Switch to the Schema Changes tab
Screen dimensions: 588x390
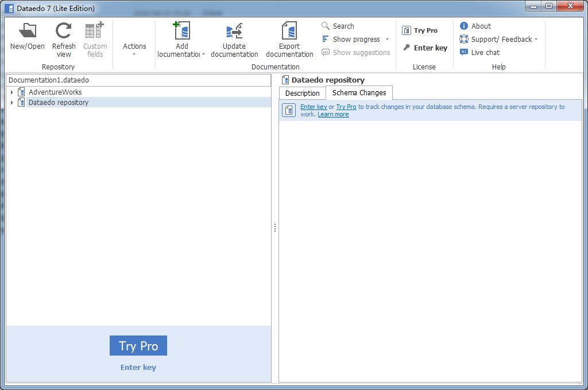point(359,92)
